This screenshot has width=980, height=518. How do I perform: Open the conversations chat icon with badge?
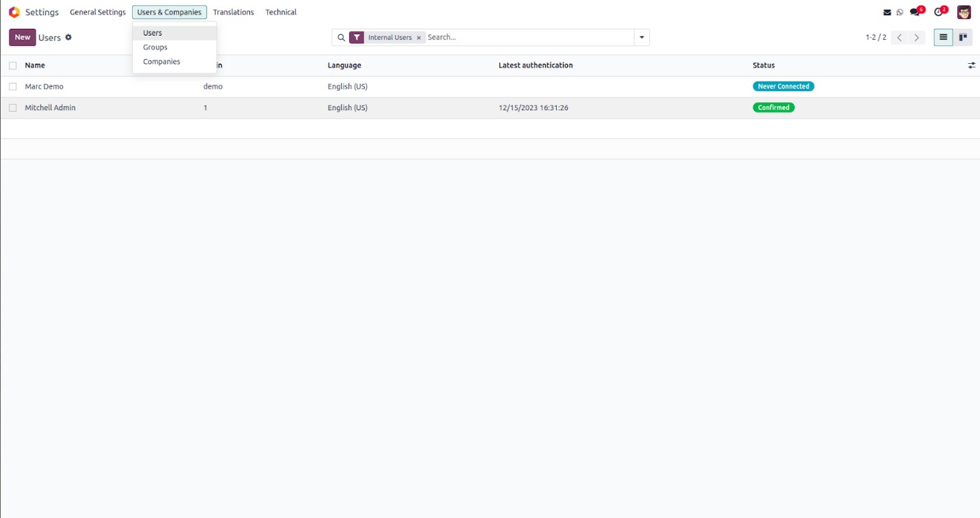[916, 12]
